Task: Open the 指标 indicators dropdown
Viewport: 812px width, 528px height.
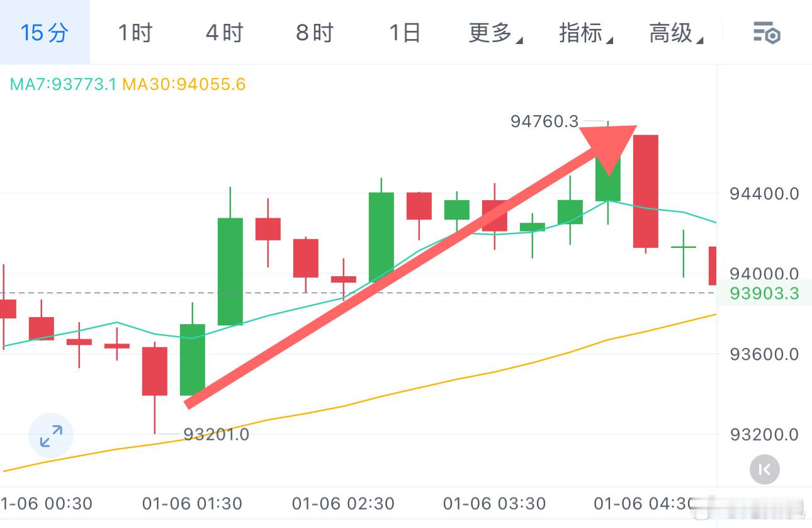Action: pyautogui.click(x=585, y=33)
